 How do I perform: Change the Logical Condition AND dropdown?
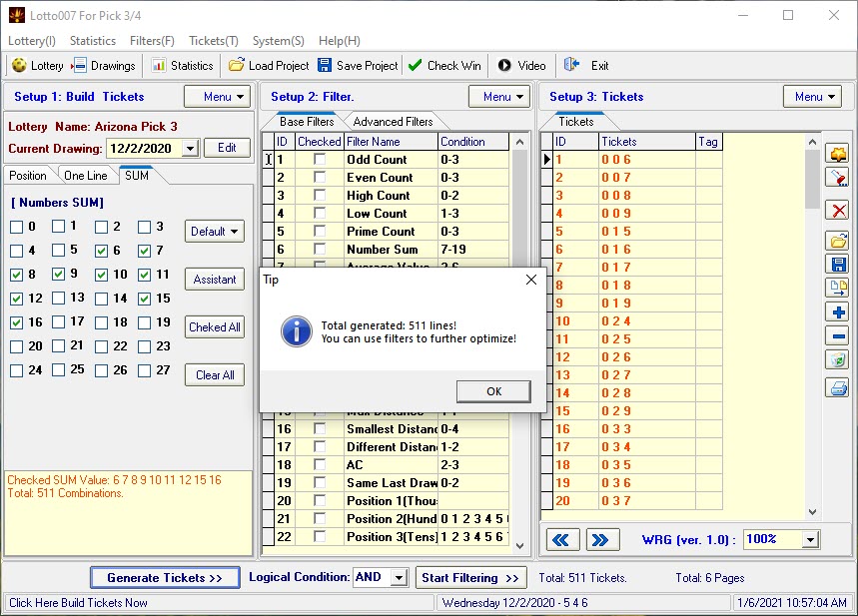(x=380, y=577)
